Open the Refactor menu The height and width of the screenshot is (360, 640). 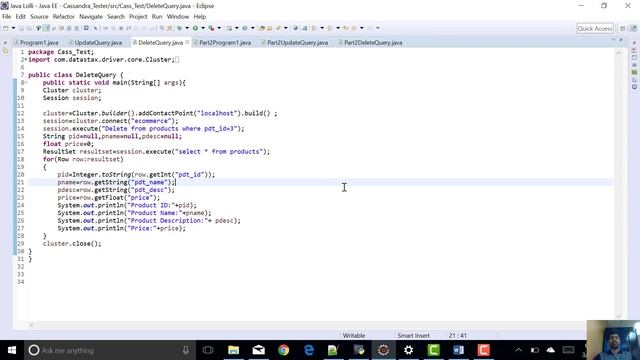pyautogui.click(x=64, y=17)
